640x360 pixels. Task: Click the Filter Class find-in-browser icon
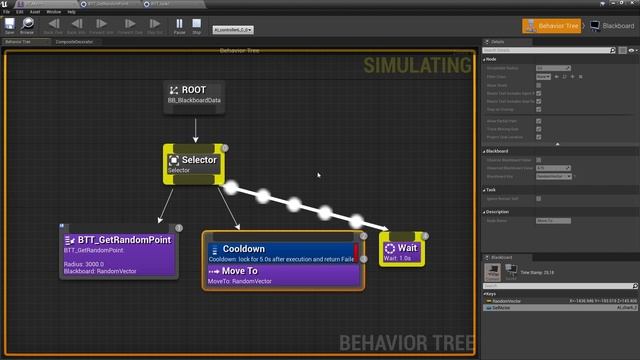pos(564,77)
